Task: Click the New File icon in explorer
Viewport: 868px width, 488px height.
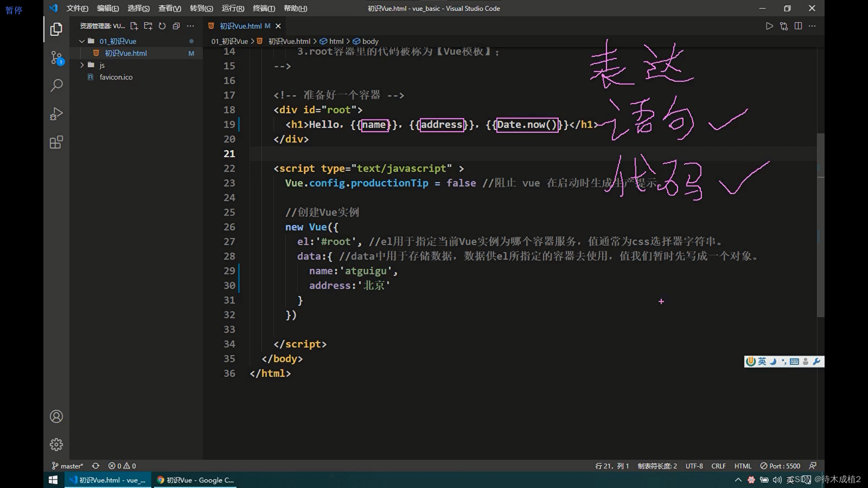Action: pos(134,26)
